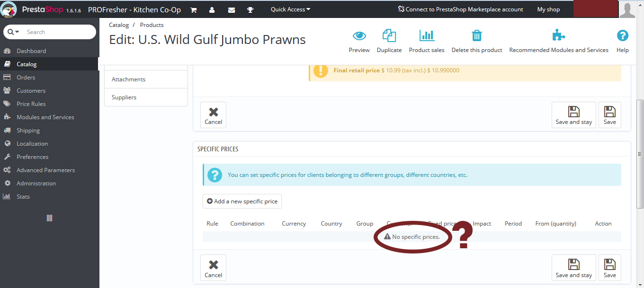Open the shopping cart icon in header

click(194, 9)
